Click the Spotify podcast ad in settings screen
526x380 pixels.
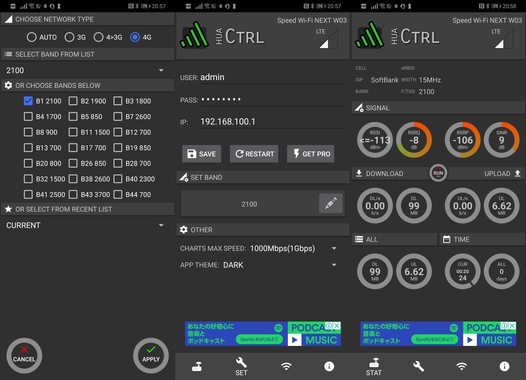pyautogui.click(x=263, y=334)
